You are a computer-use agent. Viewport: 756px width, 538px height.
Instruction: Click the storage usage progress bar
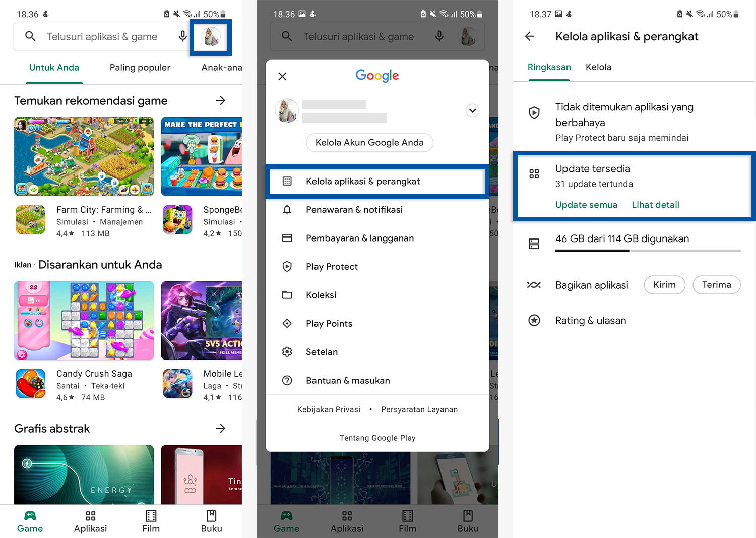(x=648, y=251)
